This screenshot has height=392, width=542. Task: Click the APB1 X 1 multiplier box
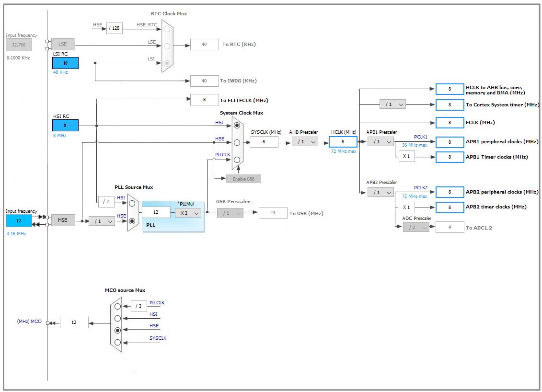click(x=406, y=156)
